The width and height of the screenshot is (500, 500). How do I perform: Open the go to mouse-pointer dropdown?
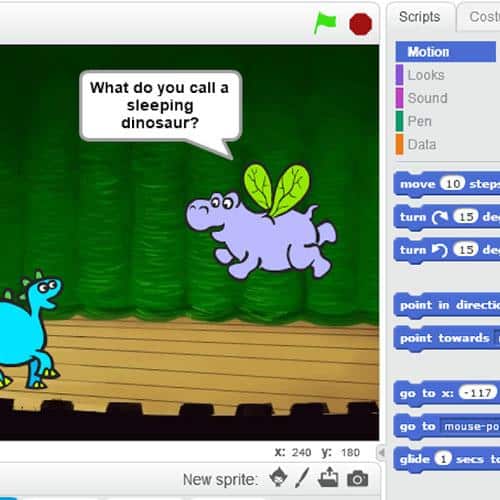[470, 426]
